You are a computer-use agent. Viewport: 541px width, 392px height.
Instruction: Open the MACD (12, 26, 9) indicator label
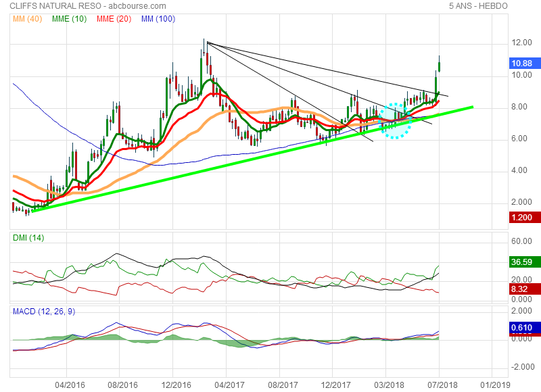coord(43,310)
